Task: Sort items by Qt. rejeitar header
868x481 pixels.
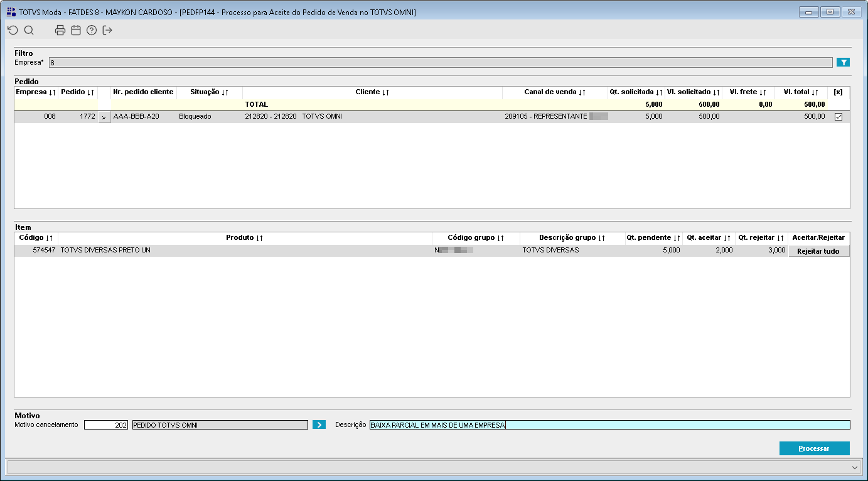Action: click(x=761, y=238)
